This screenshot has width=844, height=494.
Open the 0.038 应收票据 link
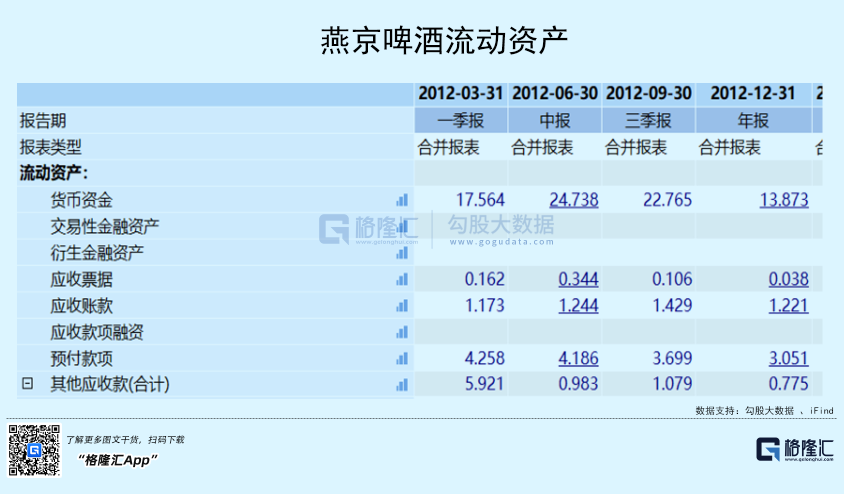(x=789, y=279)
